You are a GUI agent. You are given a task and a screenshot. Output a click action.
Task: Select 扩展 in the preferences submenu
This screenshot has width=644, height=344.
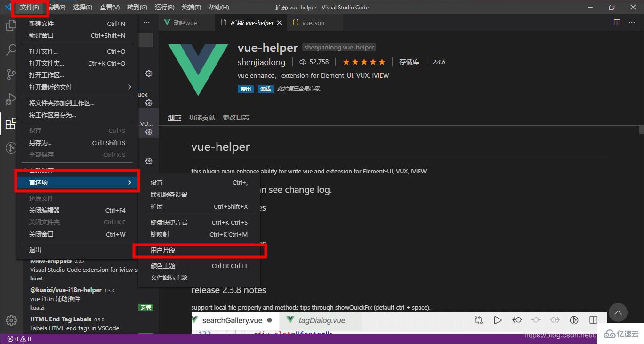[x=199, y=206]
